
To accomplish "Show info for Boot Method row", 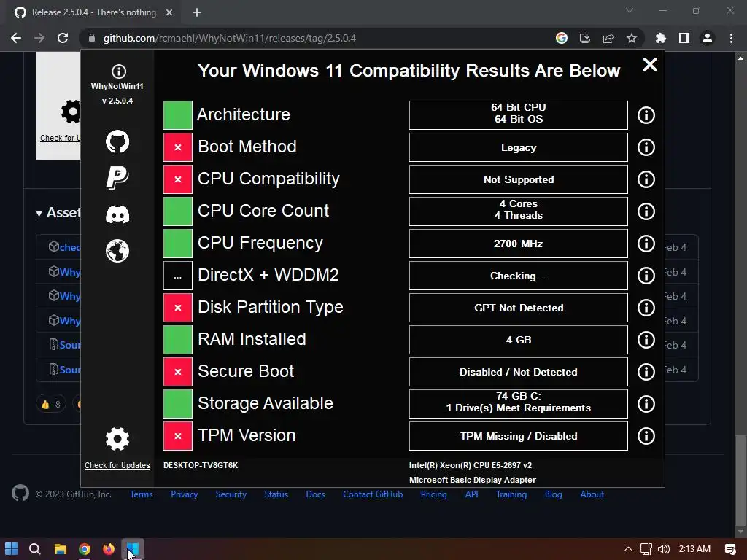I will click(x=646, y=147).
